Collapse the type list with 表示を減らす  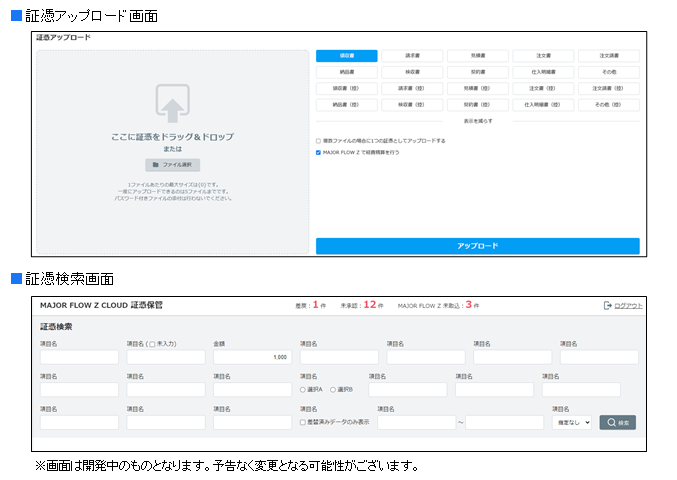[x=478, y=121]
